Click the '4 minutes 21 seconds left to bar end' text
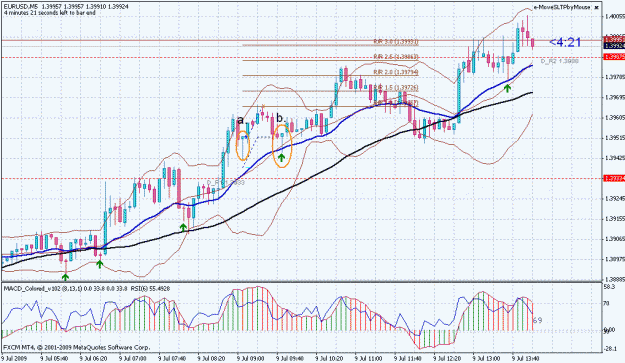 pos(49,13)
